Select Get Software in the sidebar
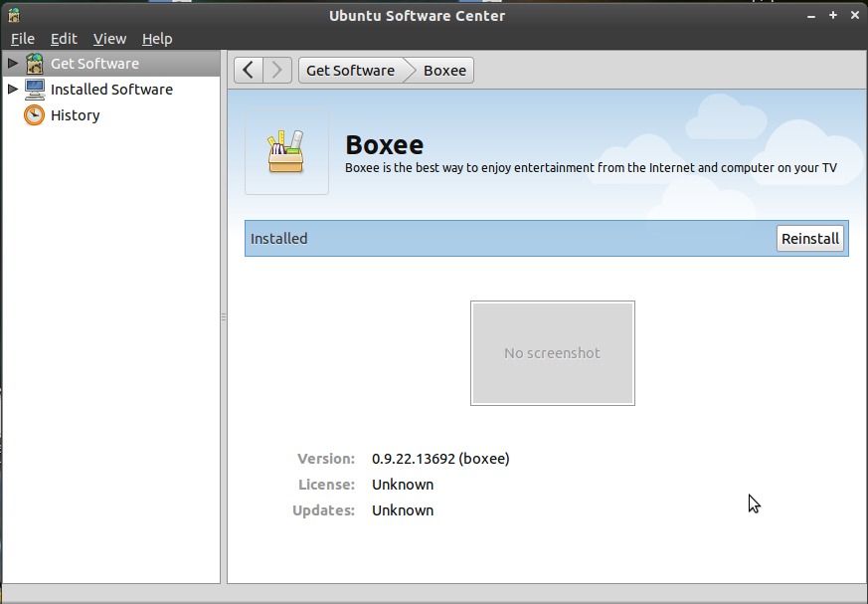The height and width of the screenshot is (604, 868). (111, 64)
